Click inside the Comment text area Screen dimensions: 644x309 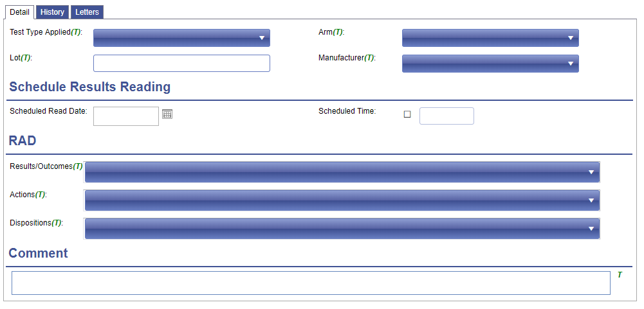tap(311, 283)
